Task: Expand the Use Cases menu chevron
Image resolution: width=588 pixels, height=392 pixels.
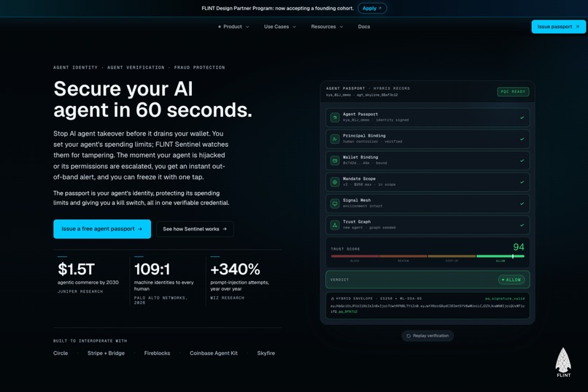Action: [x=295, y=26]
